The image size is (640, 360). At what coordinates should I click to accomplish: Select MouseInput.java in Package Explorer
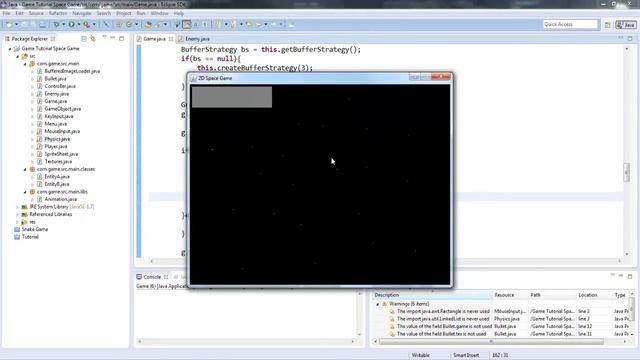[x=62, y=131]
